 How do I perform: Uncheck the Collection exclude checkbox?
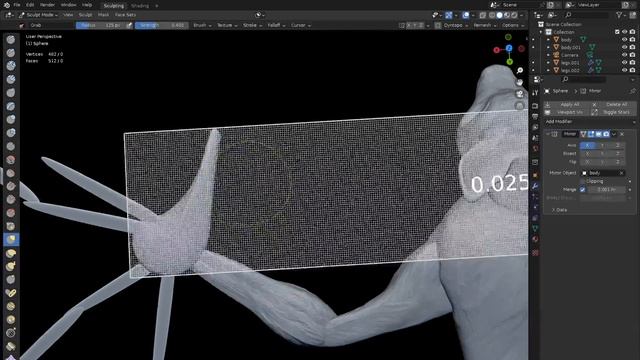(617, 32)
